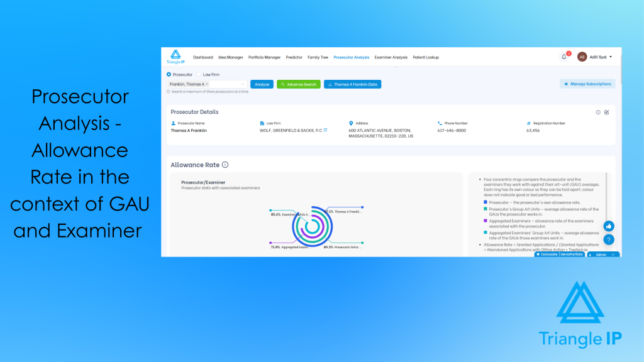Click cyan Aggregated Examiners' Group Art Units swatch

[x=486, y=233]
